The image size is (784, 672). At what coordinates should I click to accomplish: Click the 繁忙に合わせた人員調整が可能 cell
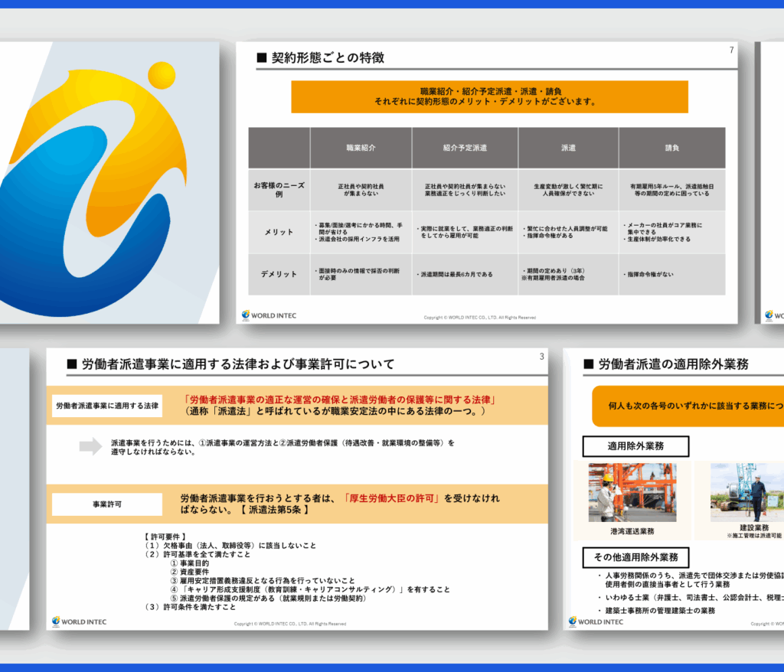tap(569, 232)
